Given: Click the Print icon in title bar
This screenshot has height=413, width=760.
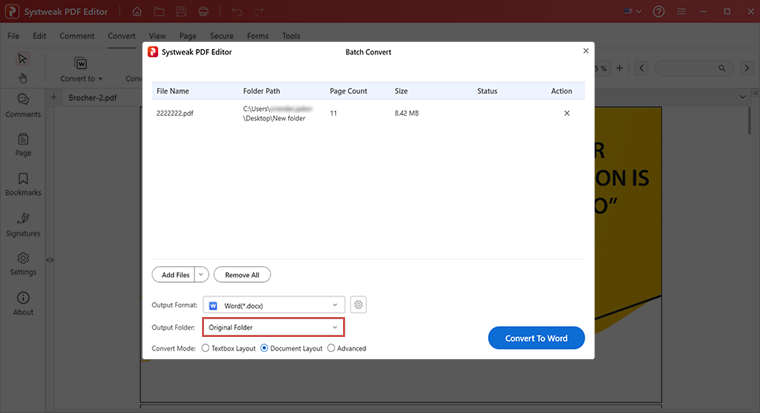Looking at the screenshot, I should coord(204,11).
